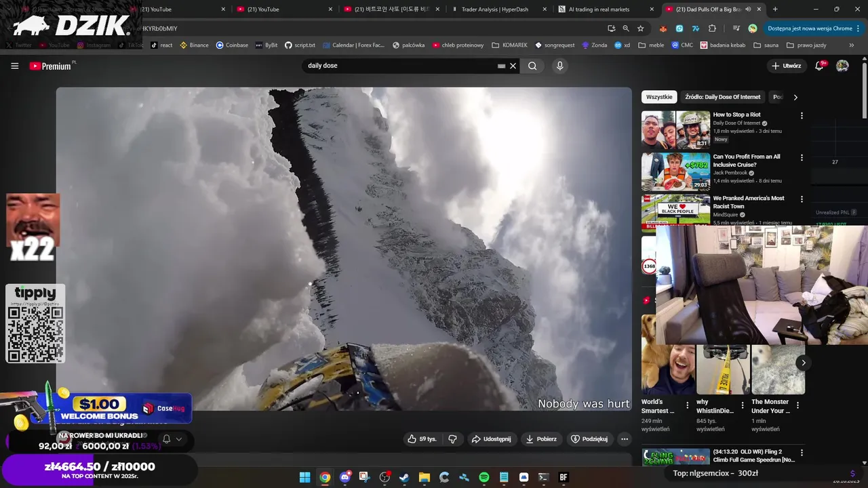The height and width of the screenshot is (488, 868).
Task: Open more actions menu beside Podziękuj
Action: (625, 439)
